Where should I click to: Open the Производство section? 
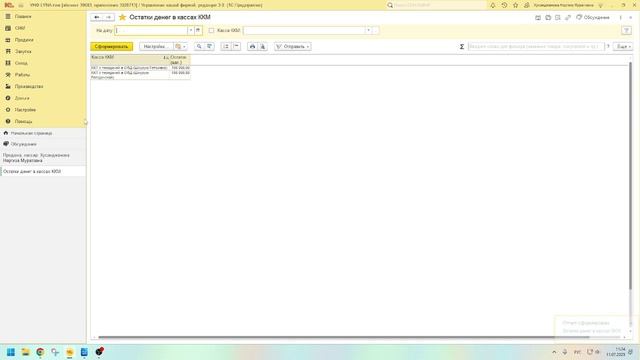click(x=29, y=87)
